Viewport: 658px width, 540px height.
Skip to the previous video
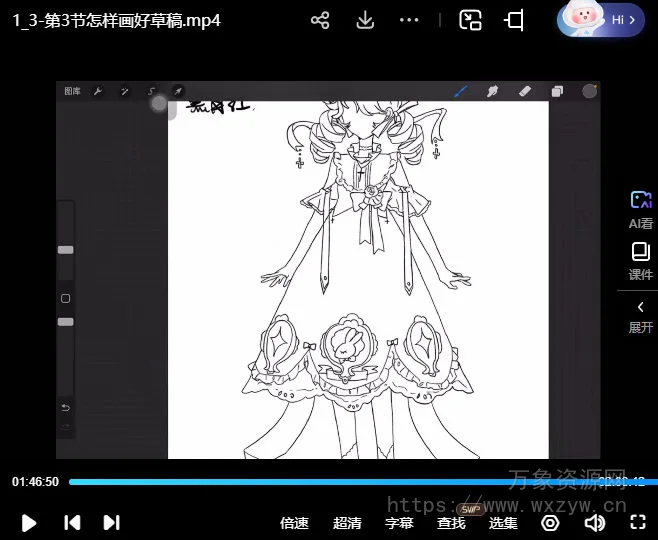click(72, 522)
